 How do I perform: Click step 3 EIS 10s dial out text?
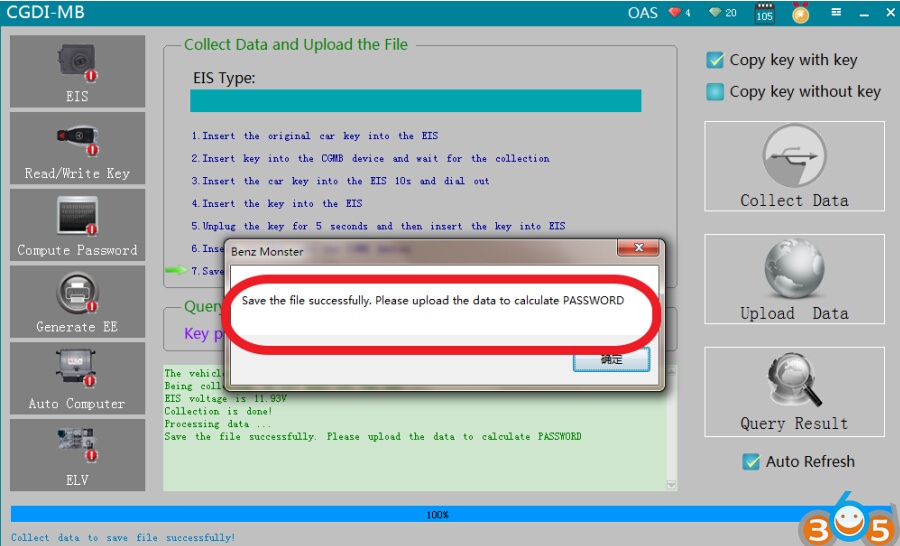(340, 181)
